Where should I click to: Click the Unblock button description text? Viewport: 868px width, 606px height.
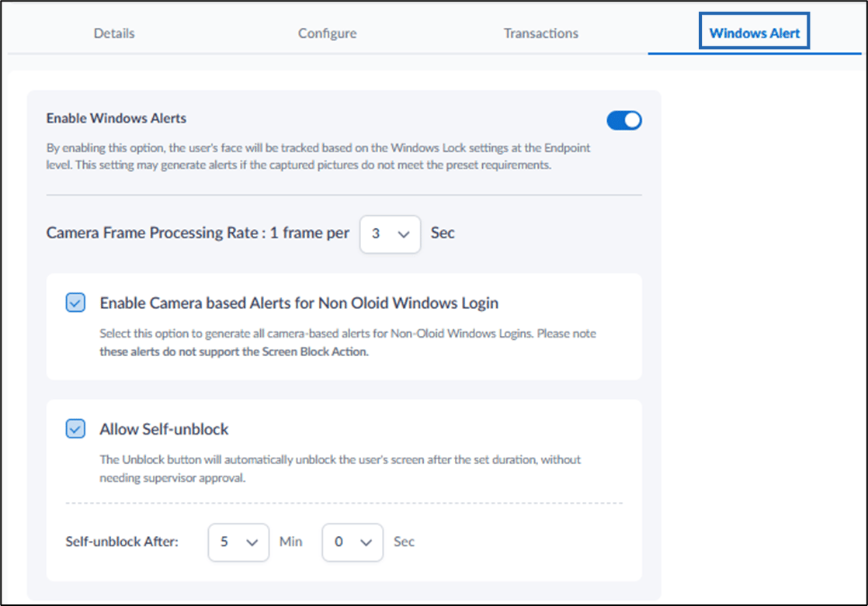tap(340, 469)
